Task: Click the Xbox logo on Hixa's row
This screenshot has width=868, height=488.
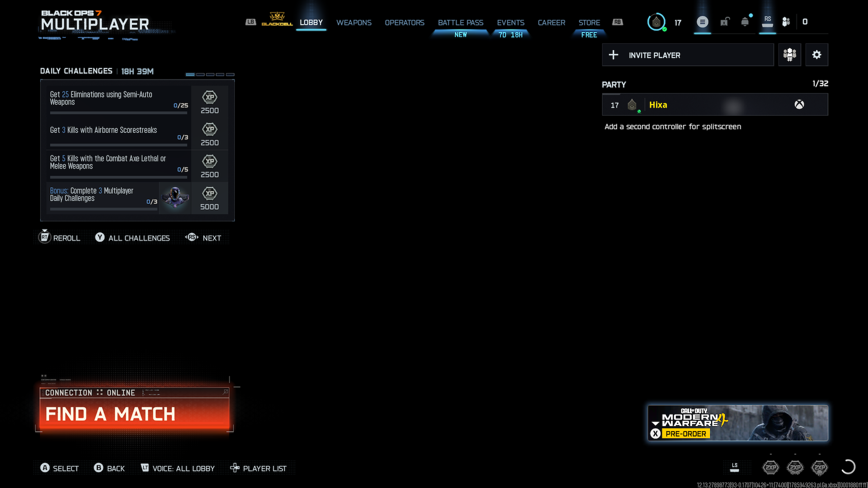Action: pos(799,105)
